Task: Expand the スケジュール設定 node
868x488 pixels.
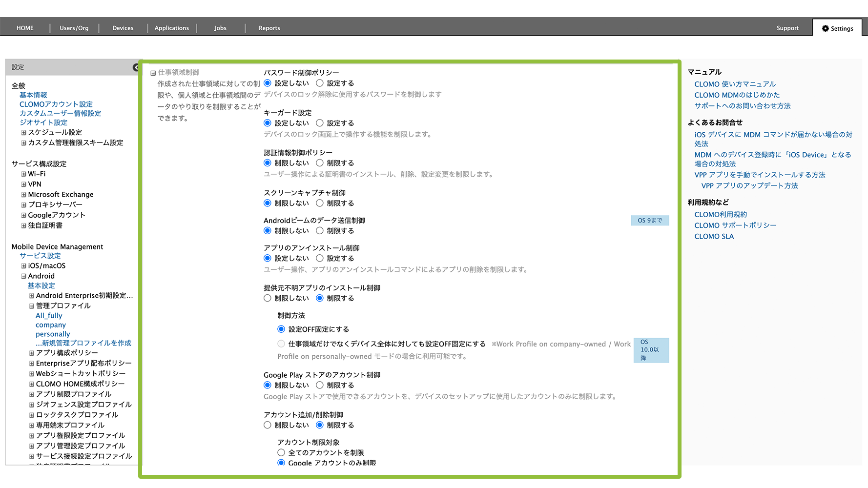Action: 23,133
